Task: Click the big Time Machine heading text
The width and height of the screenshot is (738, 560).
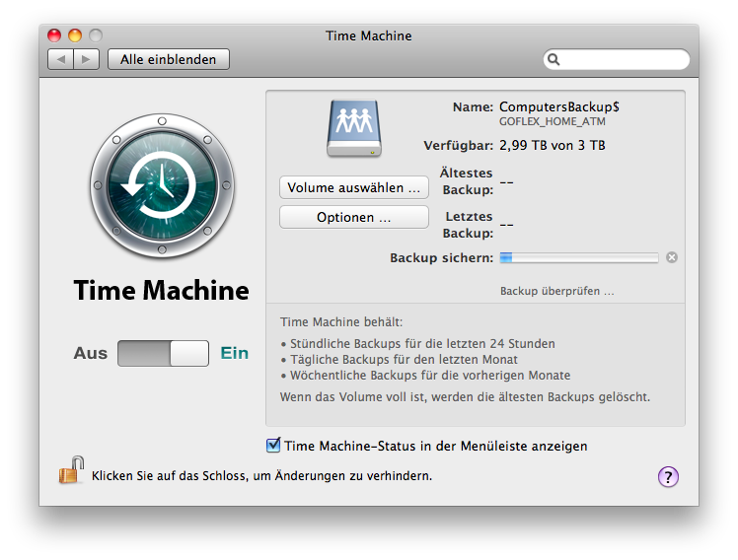Action: point(162,290)
